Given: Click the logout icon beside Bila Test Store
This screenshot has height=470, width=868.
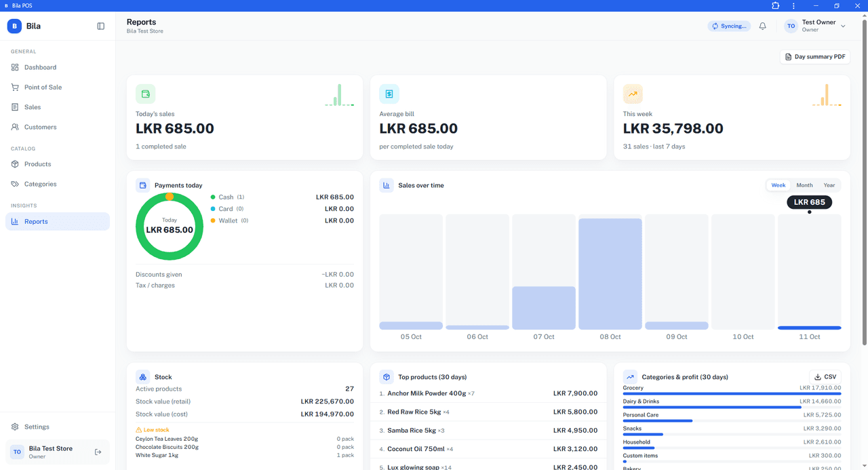Looking at the screenshot, I should pos(98,452).
